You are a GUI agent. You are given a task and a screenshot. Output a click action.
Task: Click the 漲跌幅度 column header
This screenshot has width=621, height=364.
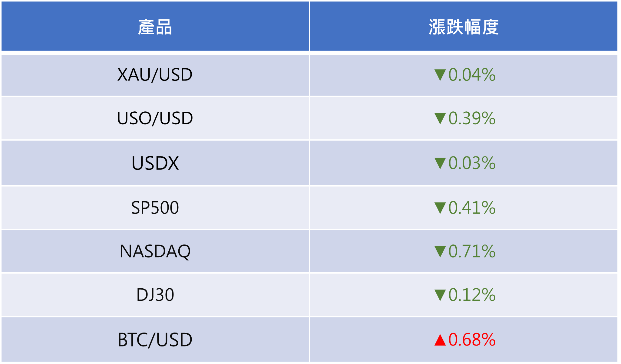pyautogui.click(x=464, y=26)
